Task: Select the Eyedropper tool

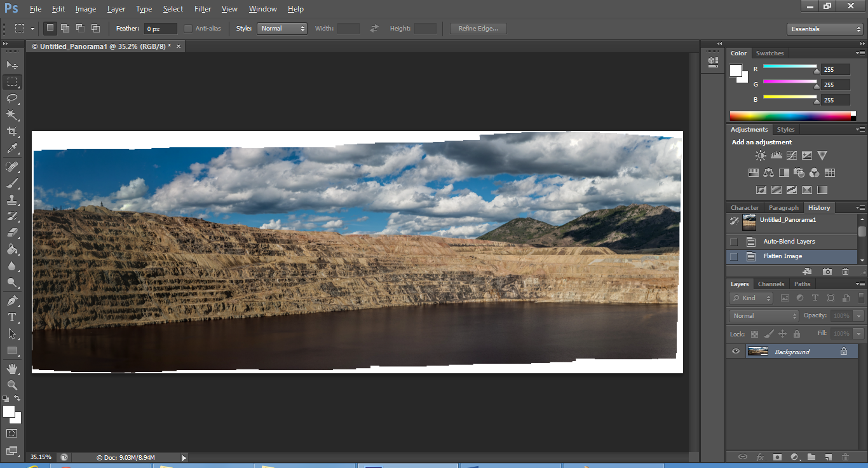Action: point(12,149)
